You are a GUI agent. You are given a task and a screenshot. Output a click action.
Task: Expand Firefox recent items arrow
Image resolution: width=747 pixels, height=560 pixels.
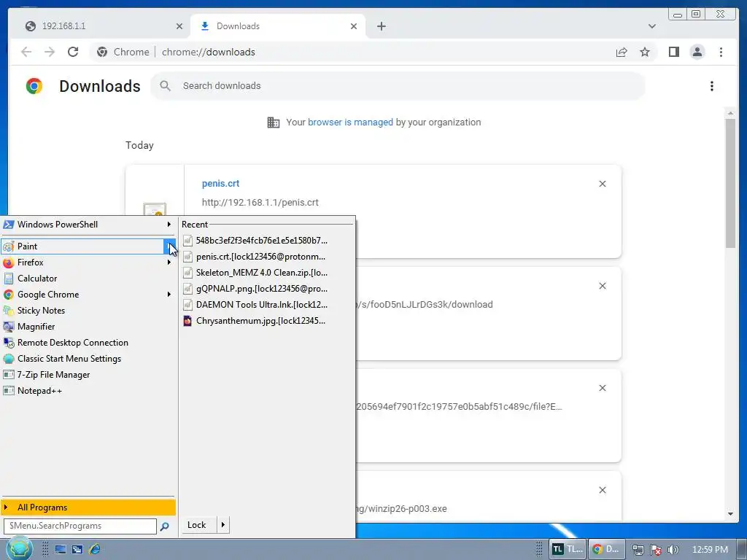point(169,262)
